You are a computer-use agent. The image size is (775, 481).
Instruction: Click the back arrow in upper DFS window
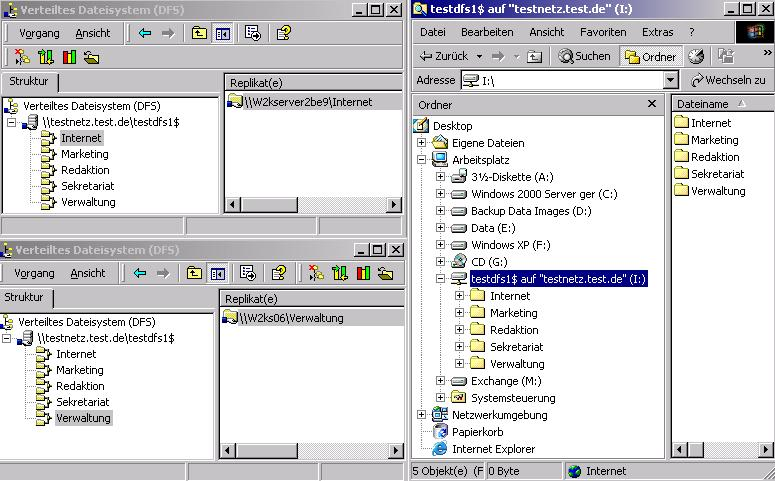pos(145,33)
